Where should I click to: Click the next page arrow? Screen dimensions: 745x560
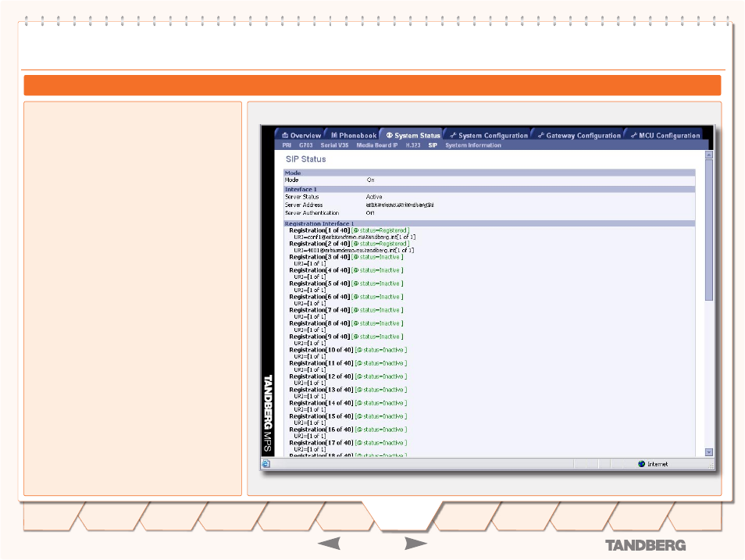tap(415, 544)
